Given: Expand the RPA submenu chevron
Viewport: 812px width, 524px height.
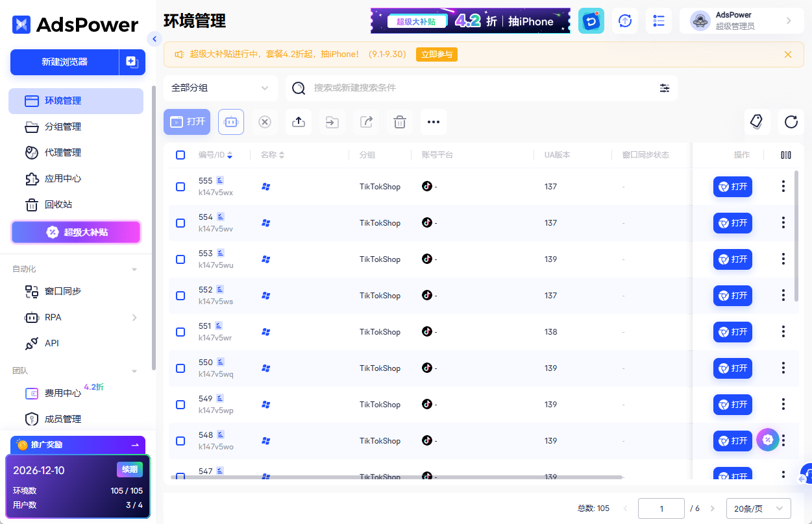Looking at the screenshot, I should coord(134,318).
